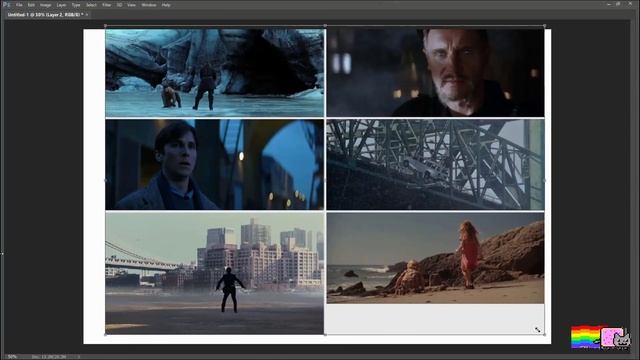Click the top-center transform handle
The width and height of the screenshot is (640, 360).
(325, 26)
